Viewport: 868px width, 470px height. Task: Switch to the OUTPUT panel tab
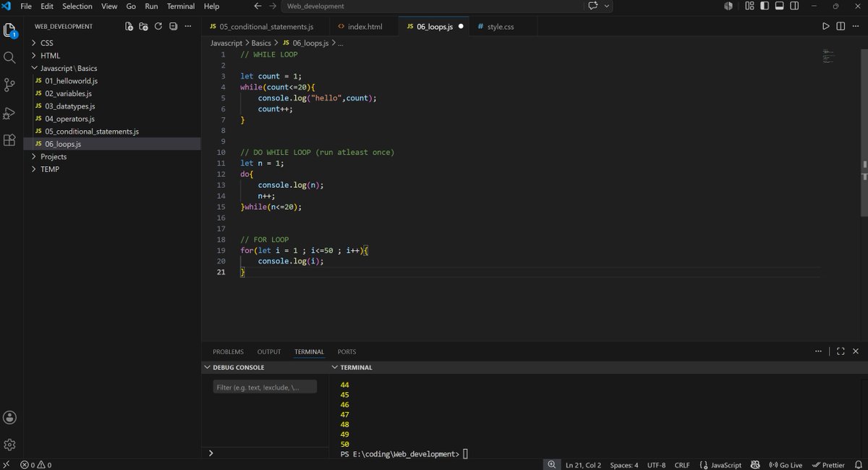point(269,351)
